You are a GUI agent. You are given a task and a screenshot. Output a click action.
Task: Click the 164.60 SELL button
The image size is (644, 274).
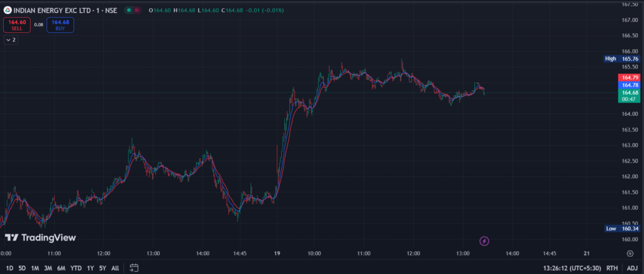coord(17,25)
